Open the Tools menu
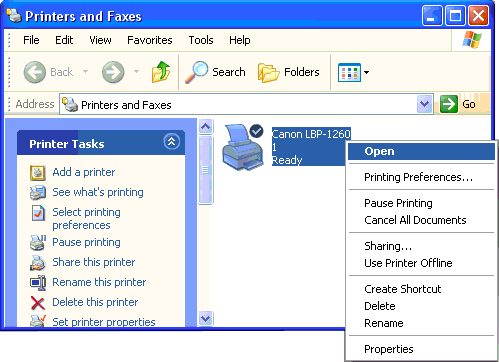This screenshot has width=499, height=362. tap(201, 40)
